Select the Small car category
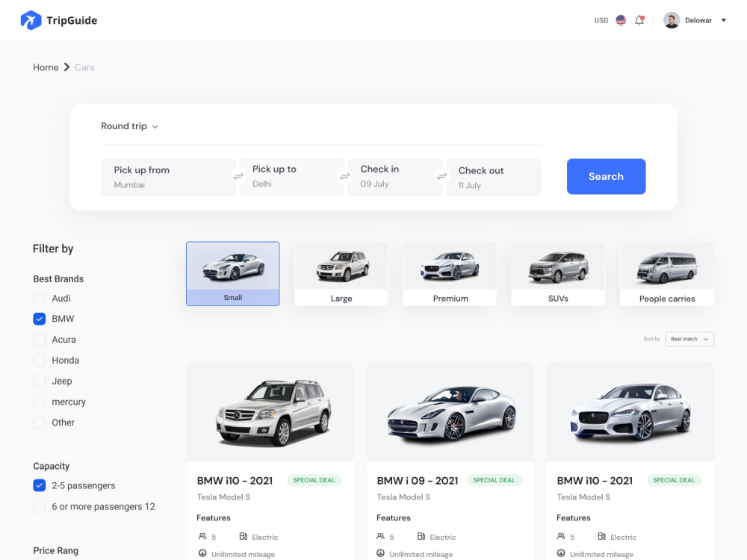Screen dimensions: 747x560 click(233, 274)
